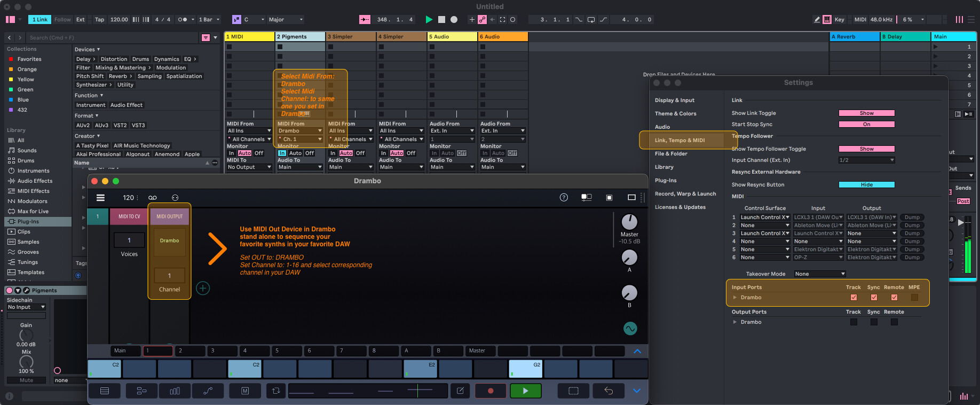The image size is (980, 405).
Task: Select Plug-Ins in the Settings sidebar
Action: point(666,181)
